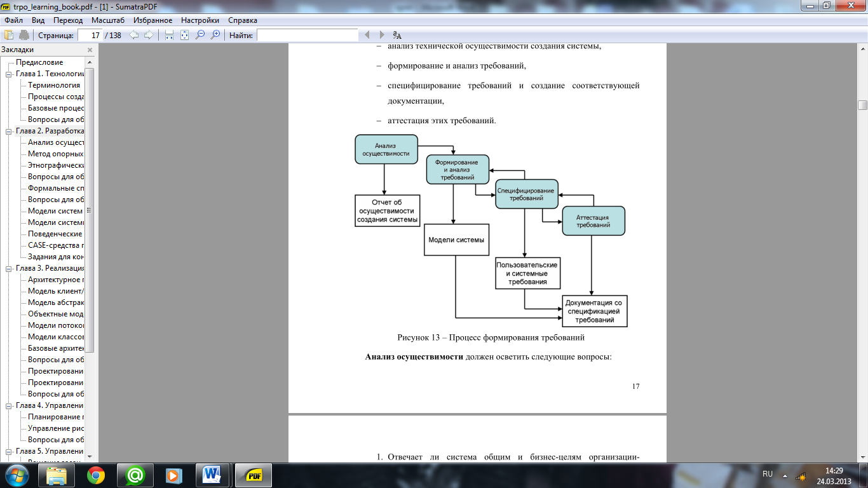This screenshot has width=868, height=488.
Task: Click the Find Previous arrow
Action: pyautogui.click(x=367, y=35)
